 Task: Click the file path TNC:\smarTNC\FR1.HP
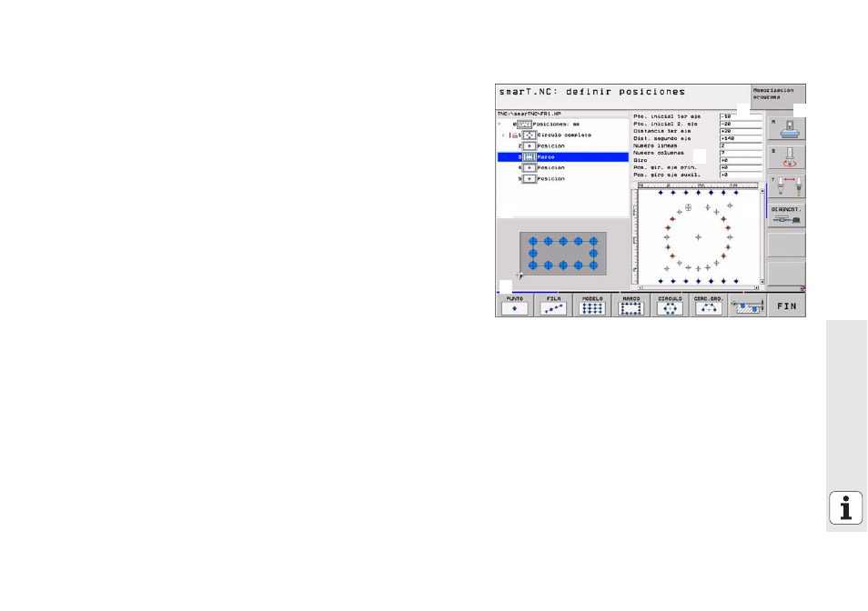point(529,114)
